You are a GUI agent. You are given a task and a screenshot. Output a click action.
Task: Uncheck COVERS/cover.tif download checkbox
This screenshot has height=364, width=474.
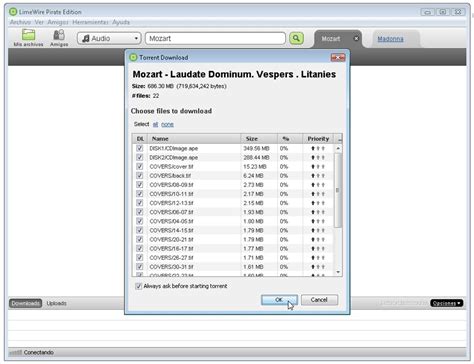[x=140, y=167]
